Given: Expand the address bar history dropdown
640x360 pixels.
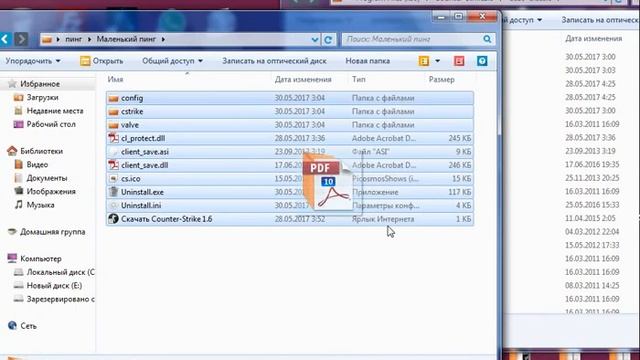Looking at the screenshot, I should [x=315, y=40].
